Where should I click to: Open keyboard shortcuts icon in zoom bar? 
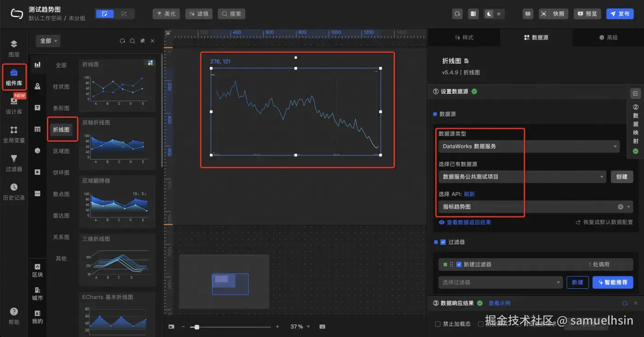point(322,326)
